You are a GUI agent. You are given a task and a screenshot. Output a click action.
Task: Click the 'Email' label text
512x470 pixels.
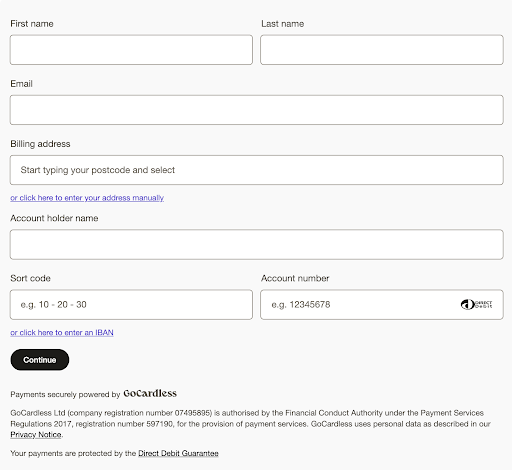(21, 84)
